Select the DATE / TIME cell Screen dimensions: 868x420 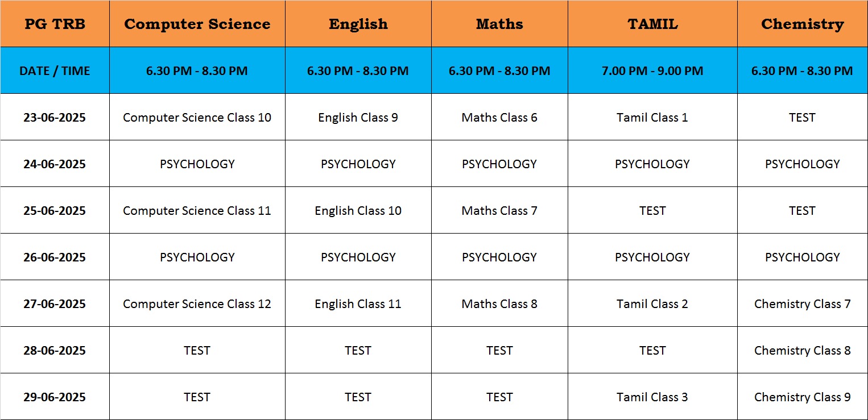55,70
